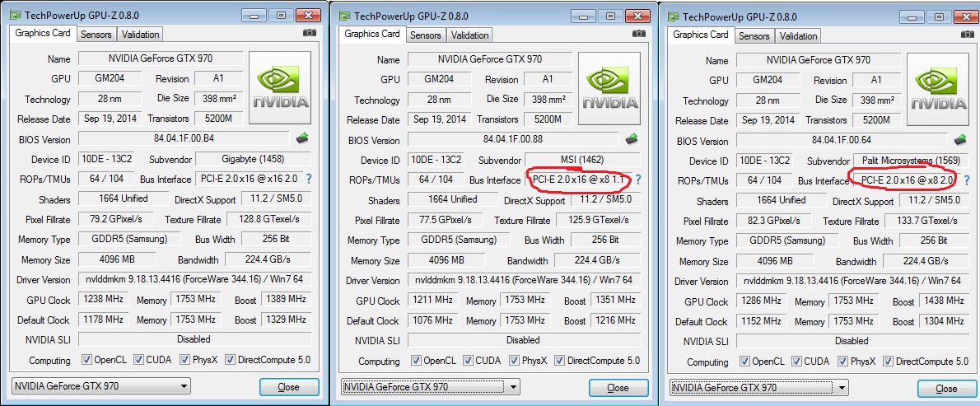Click Bus Interface field showing x8 1.1
The image size is (980, 406).
coord(578,180)
